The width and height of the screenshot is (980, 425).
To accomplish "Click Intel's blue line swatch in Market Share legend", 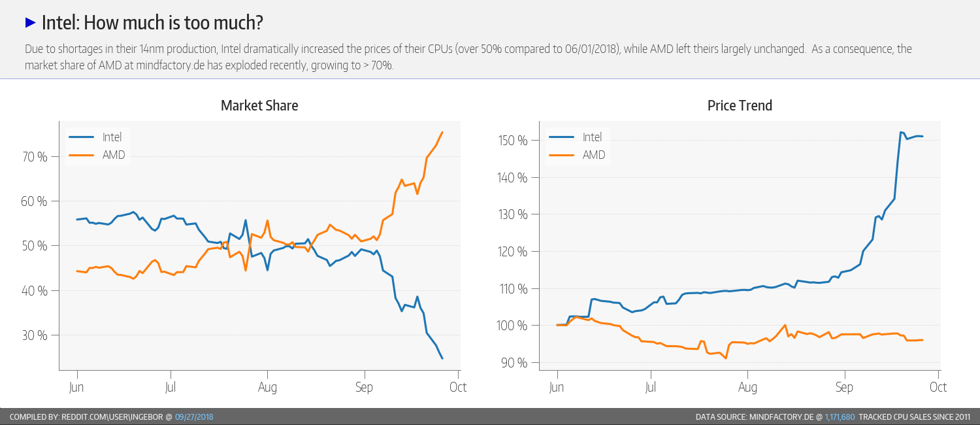I will pyautogui.click(x=82, y=137).
